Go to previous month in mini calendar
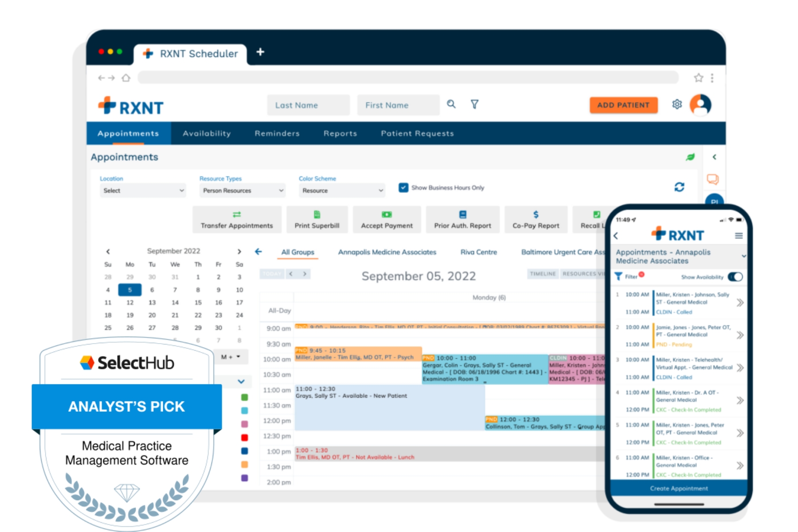 [108, 251]
